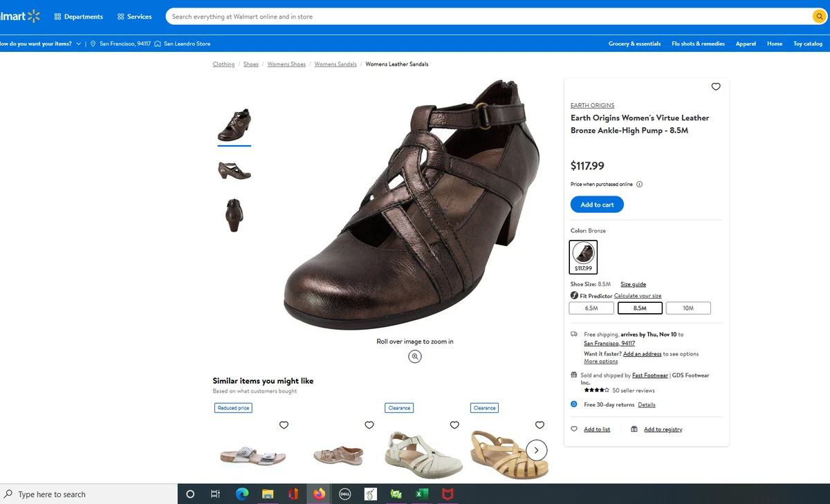
Task: Expand 'How do you want your items?' chevron
Action: tap(78, 44)
